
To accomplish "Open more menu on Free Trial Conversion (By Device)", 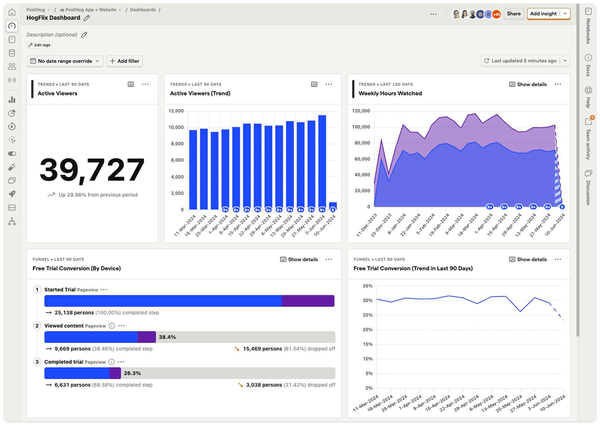I will pos(329,259).
